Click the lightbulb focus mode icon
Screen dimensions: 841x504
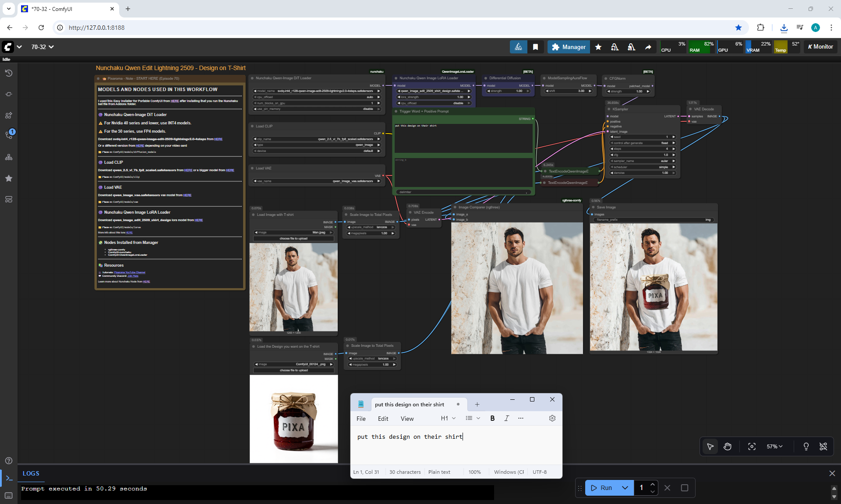(x=806, y=447)
